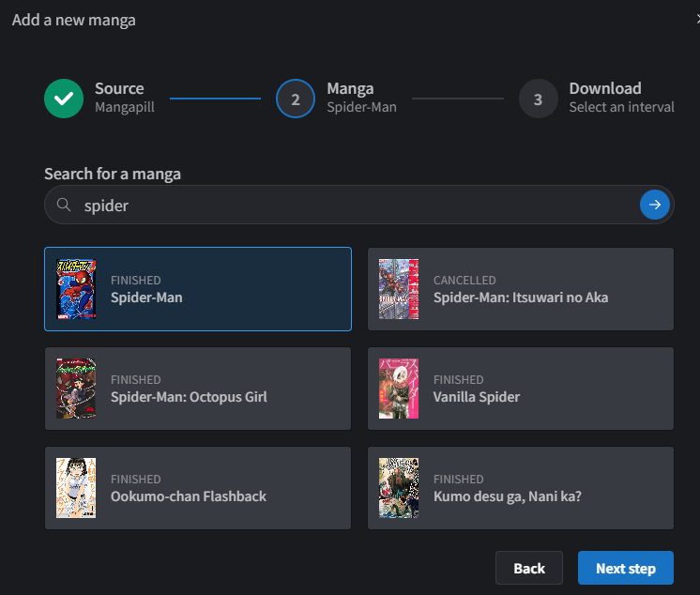Click FINISHED status on Ookumo-chan Flashback card

click(135, 480)
